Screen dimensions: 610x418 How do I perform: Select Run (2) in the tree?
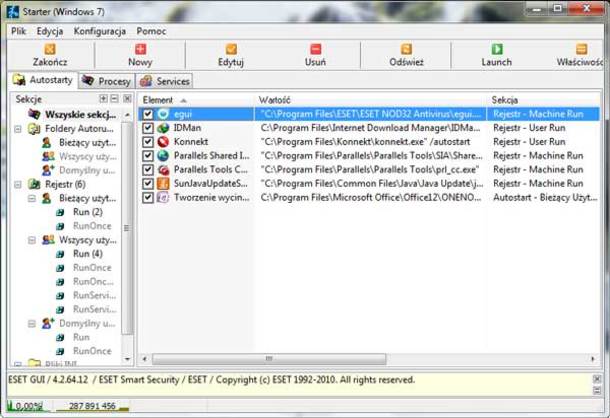(88, 213)
